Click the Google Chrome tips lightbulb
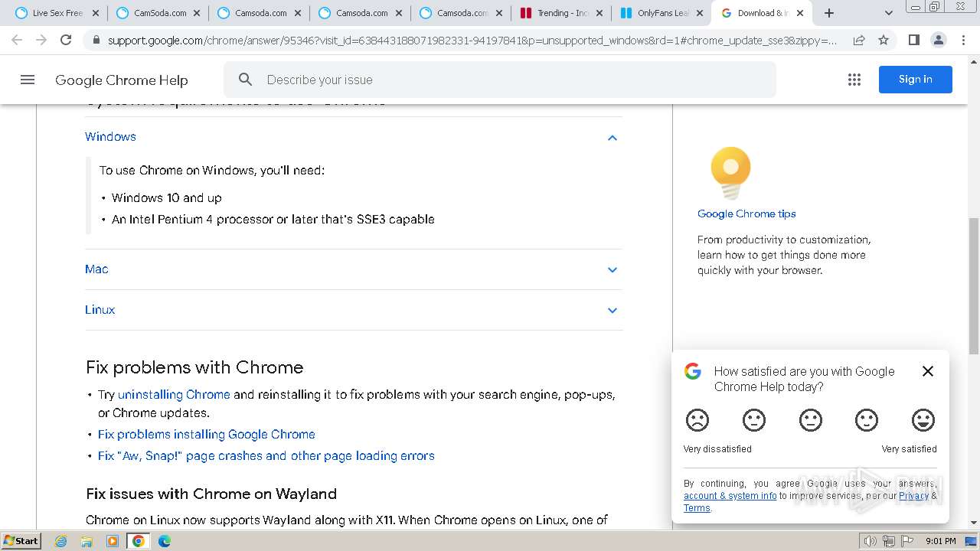The image size is (980, 551). 730,173
